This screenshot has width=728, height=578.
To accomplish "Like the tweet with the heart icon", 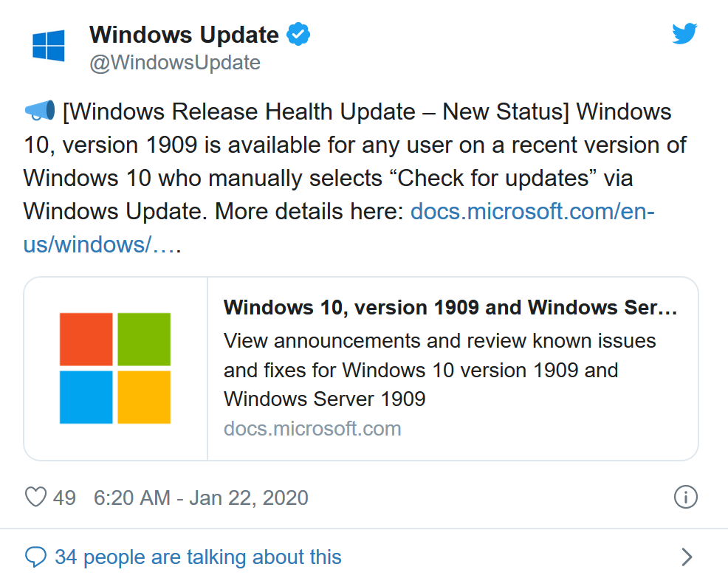I will coord(35,498).
